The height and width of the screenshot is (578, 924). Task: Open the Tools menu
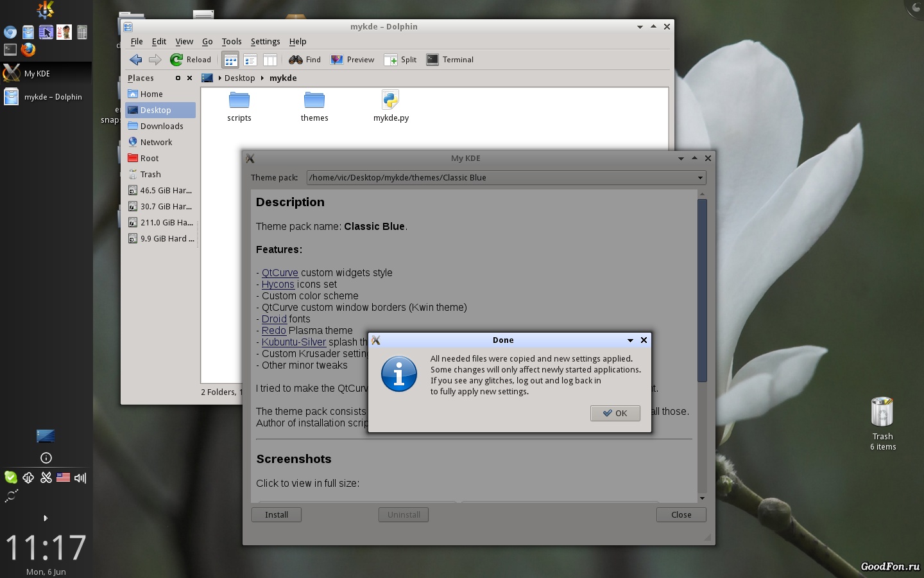click(x=232, y=41)
